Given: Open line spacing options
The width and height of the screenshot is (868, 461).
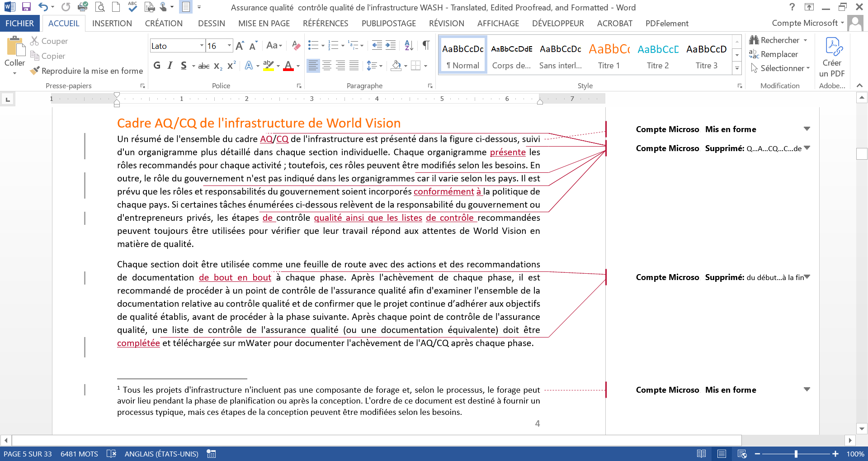Looking at the screenshot, I should (x=374, y=66).
